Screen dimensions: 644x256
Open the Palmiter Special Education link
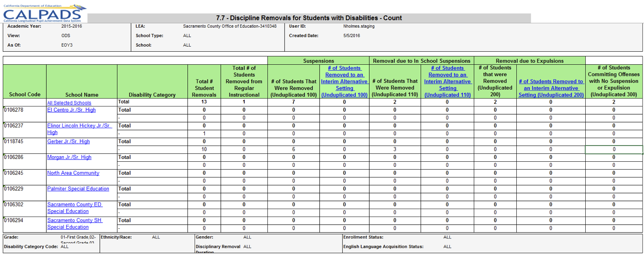[x=78, y=189]
